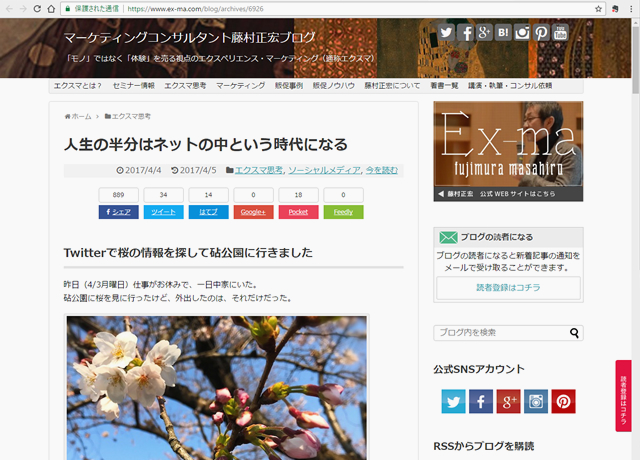Open the ソーシャルメディア category link
The height and width of the screenshot is (460, 640).
[324, 170]
